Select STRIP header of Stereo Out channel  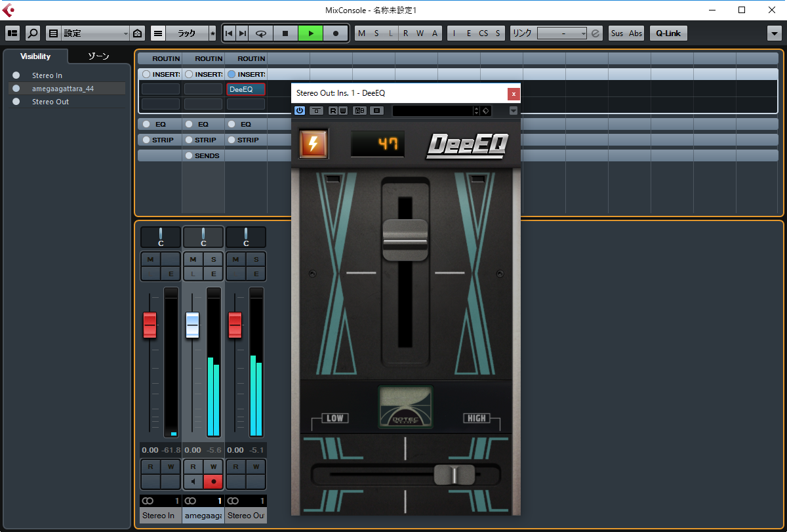(x=246, y=140)
